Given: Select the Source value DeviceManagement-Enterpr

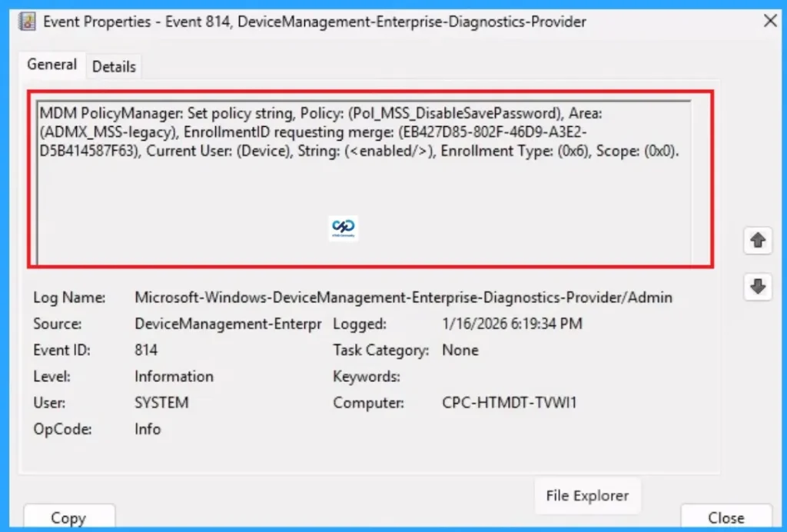Looking at the screenshot, I should coord(227,324).
